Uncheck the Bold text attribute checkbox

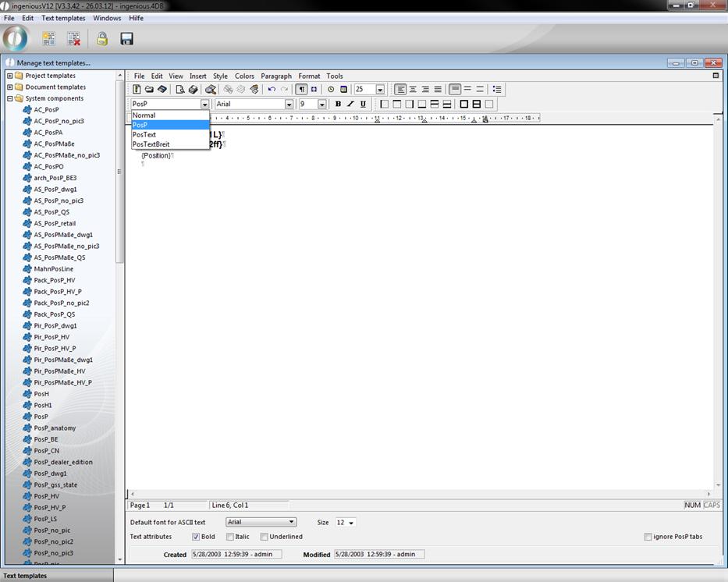coord(196,537)
